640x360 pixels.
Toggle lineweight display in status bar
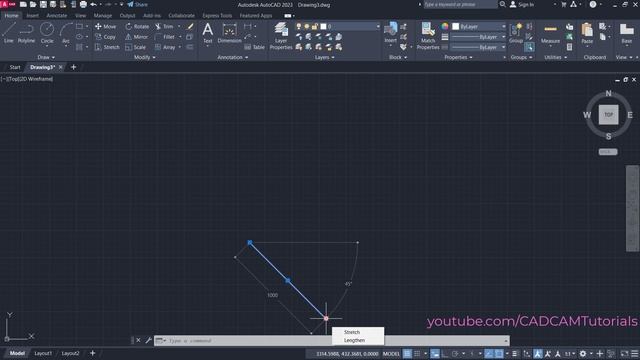(515, 353)
